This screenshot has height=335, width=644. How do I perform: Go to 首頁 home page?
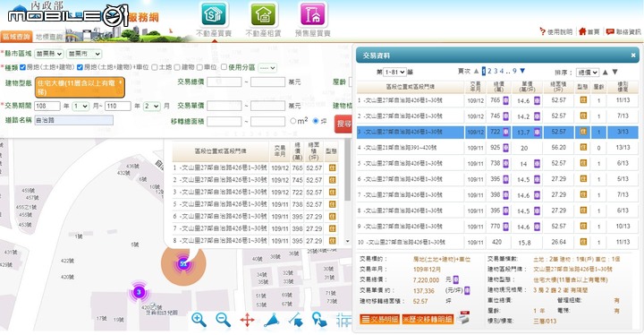pos(589,31)
